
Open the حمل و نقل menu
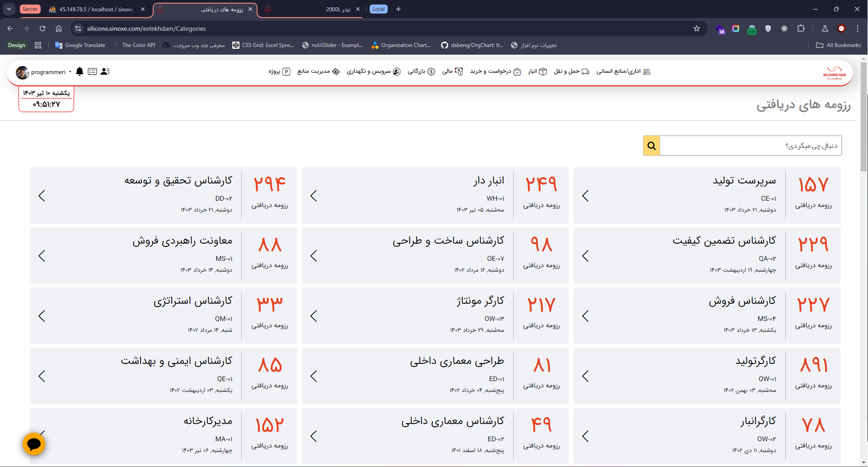click(571, 71)
